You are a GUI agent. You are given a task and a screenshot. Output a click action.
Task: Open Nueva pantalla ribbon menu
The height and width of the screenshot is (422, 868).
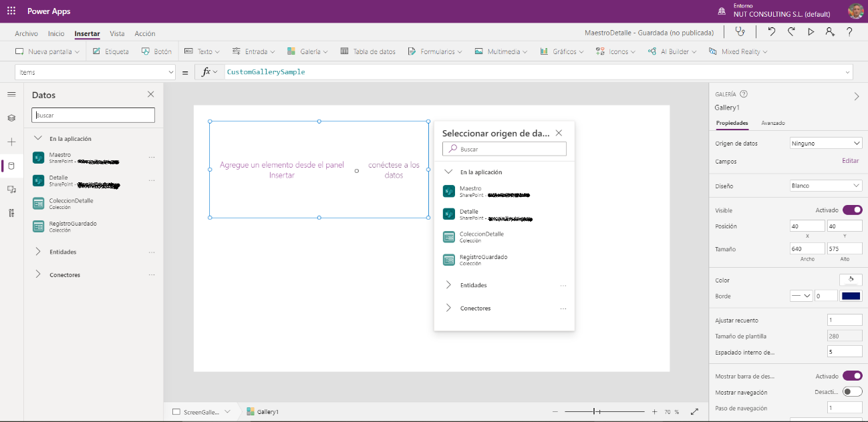coord(47,51)
